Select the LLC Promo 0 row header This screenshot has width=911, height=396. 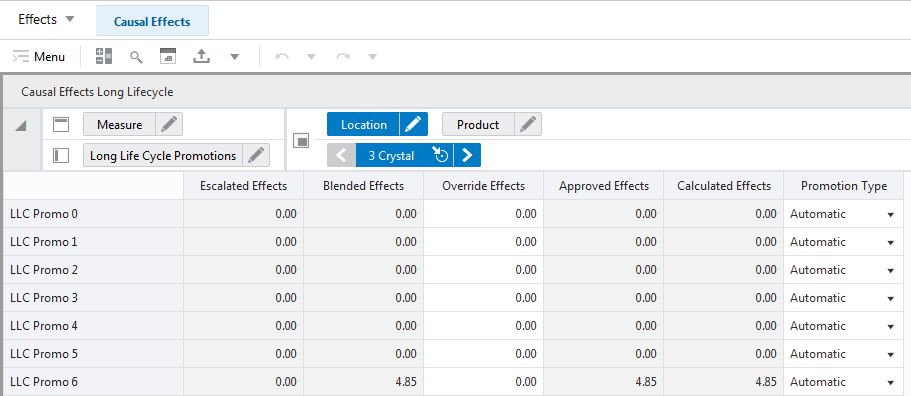93,214
